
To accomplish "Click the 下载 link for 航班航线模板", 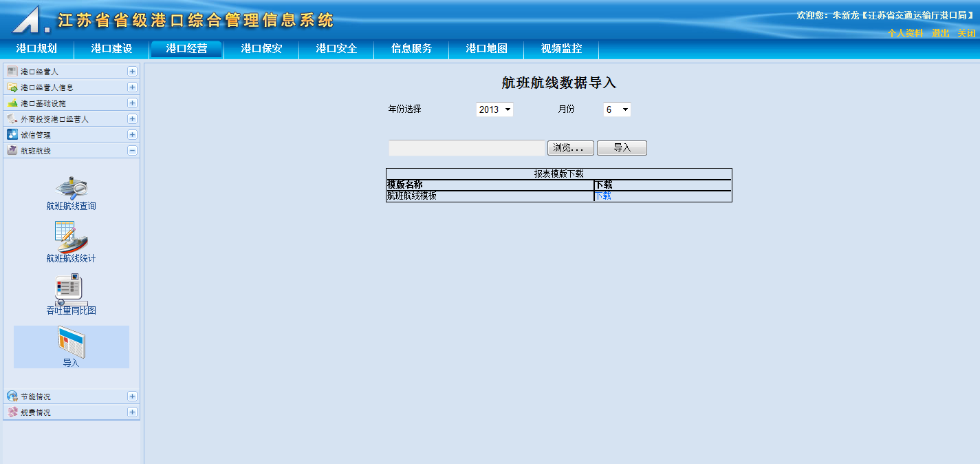I will (603, 196).
